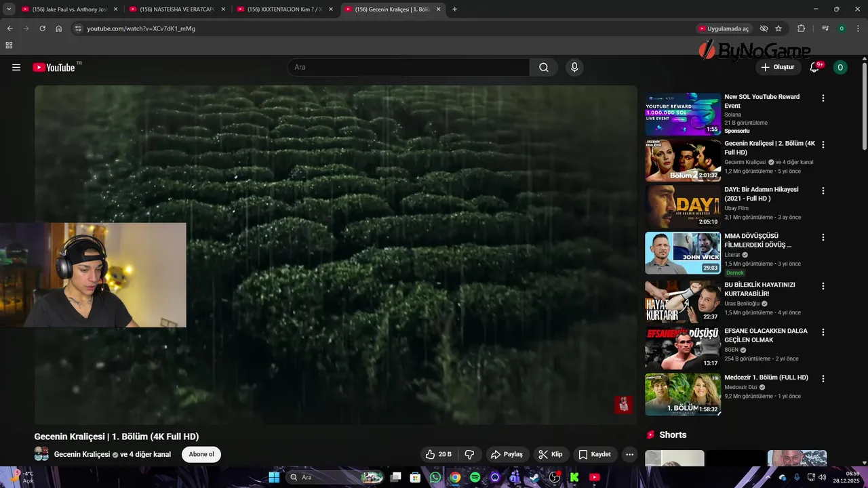Dislike the video with thumbs down
Screen dimensions: 868x488
pyautogui.click(x=469, y=454)
